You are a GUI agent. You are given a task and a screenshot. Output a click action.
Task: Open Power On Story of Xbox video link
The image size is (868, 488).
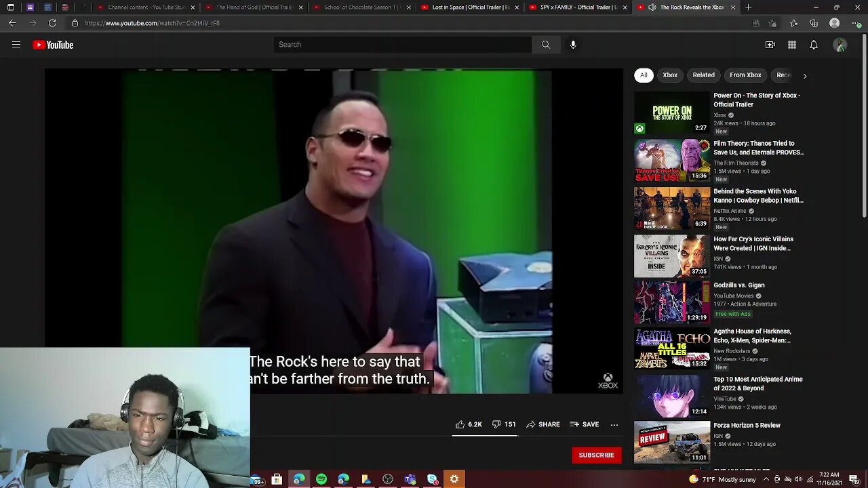[x=757, y=100]
